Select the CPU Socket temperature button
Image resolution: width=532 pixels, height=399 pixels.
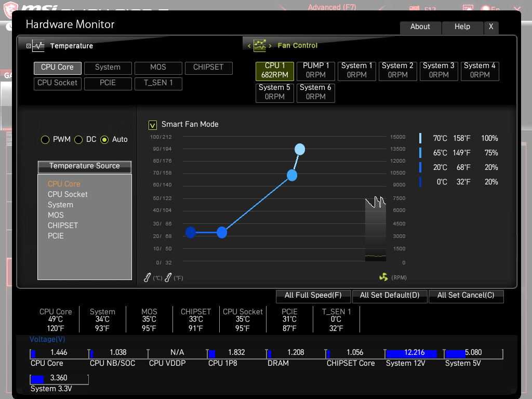pos(57,83)
